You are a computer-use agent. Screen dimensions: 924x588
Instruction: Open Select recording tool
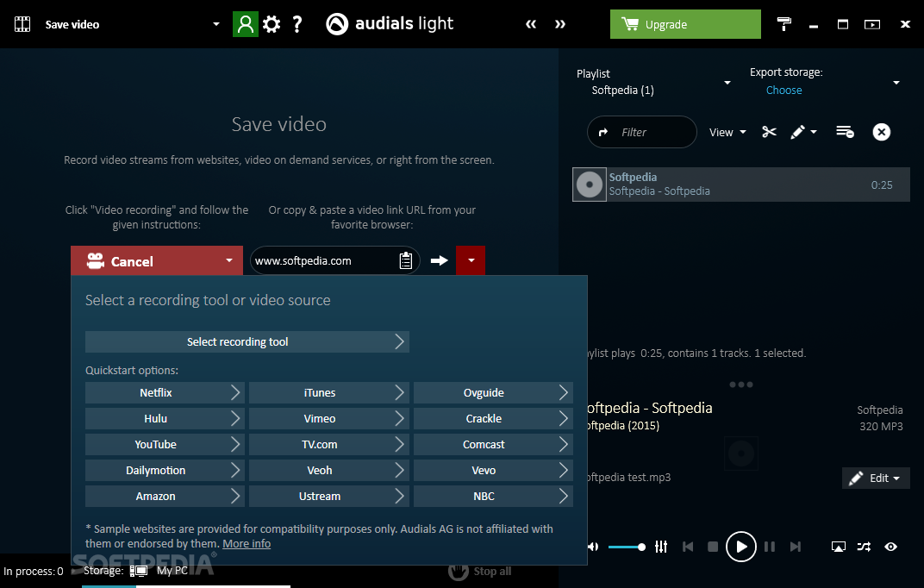(247, 341)
